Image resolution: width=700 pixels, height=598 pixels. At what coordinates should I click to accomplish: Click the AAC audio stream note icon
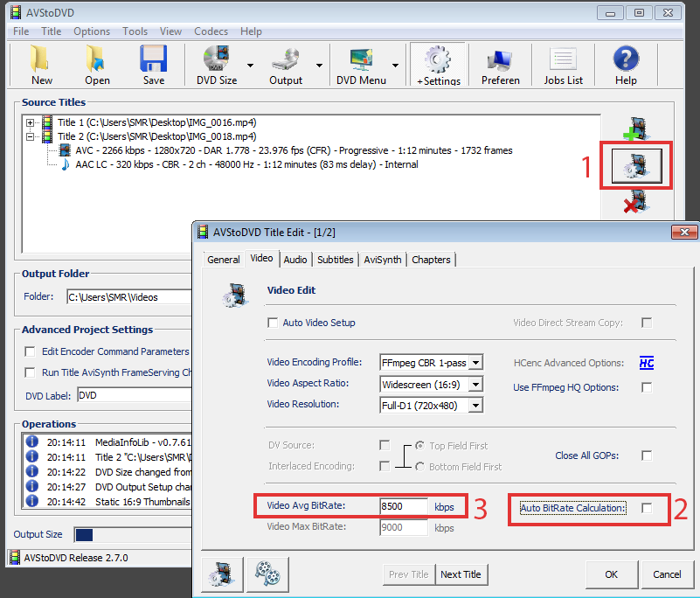[66, 164]
